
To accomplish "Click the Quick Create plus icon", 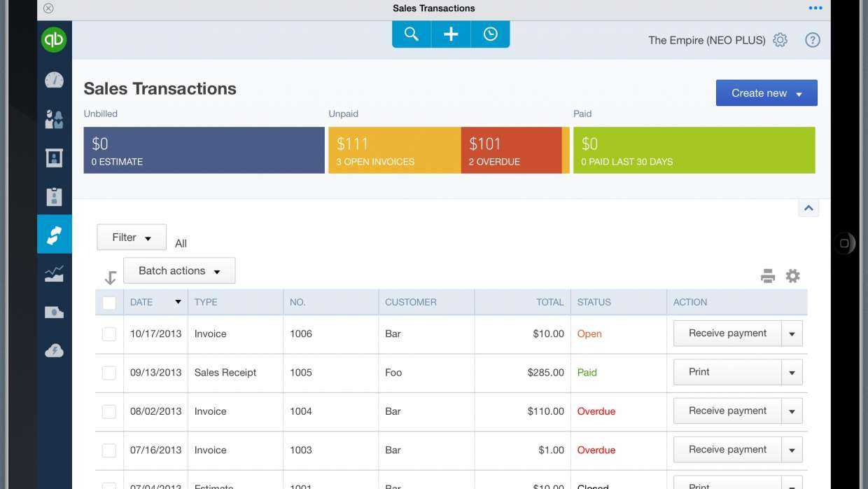I will (x=451, y=33).
